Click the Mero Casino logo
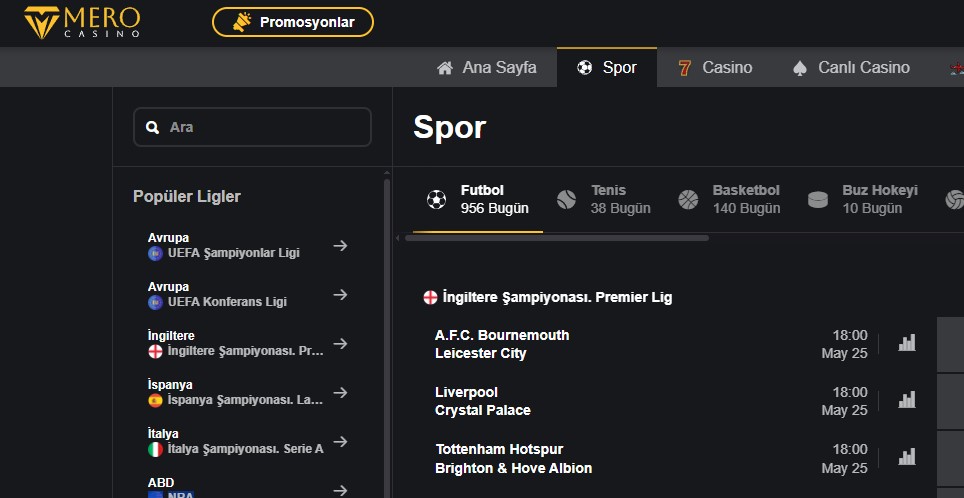 click(82, 22)
